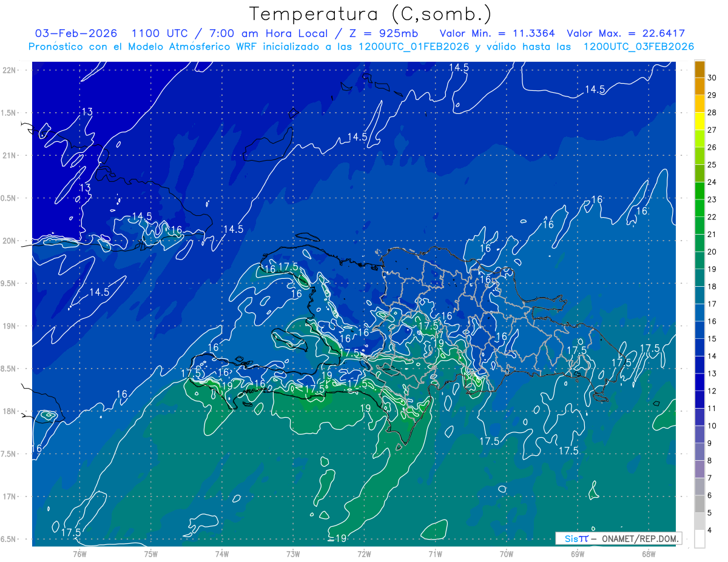Click the color bar value '6'
This screenshot has height=562, width=728.
710,496
